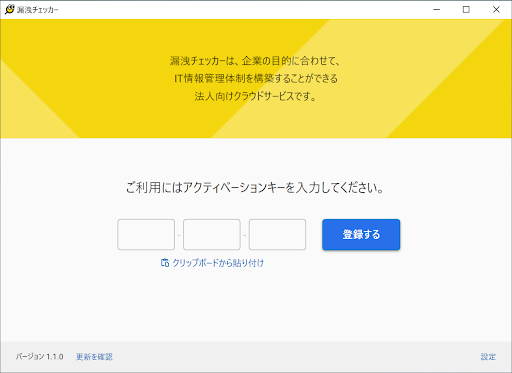Click the アクティベーションキーを入力してください heading
Image resolution: width=512 pixels, height=373 pixels.
click(x=255, y=188)
